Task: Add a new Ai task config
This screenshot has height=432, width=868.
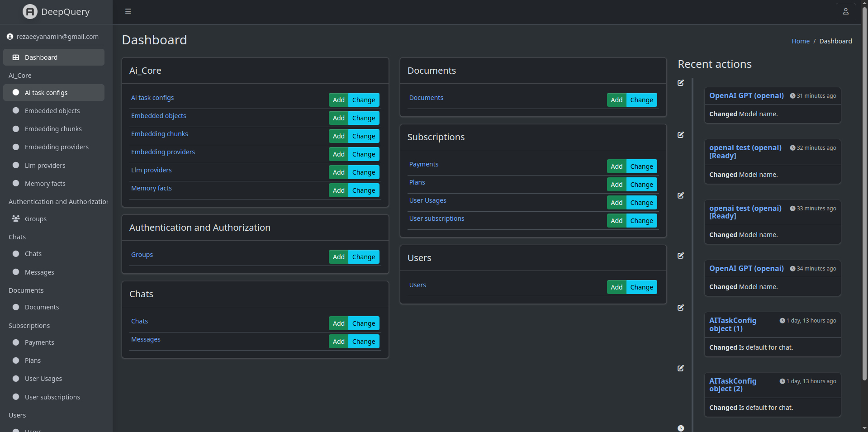Action: 339,100
